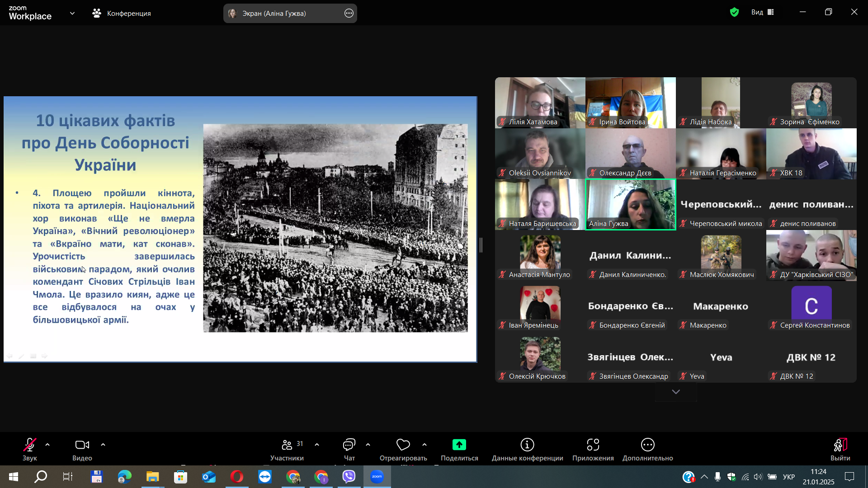Select the active speaker Аліна Гужва tile

pyautogui.click(x=631, y=205)
